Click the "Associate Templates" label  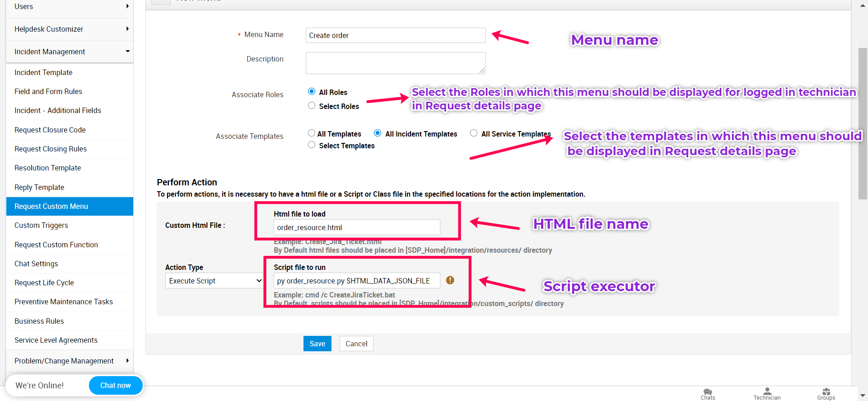click(250, 136)
